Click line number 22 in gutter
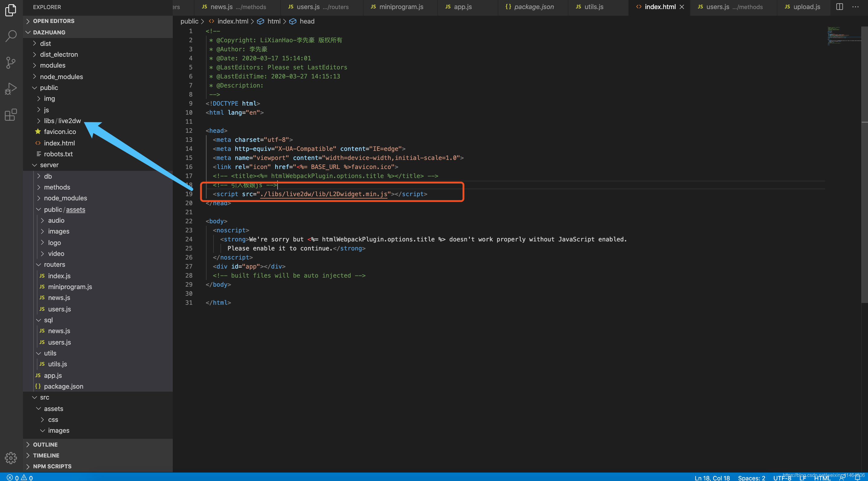 click(x=189, y=221)
